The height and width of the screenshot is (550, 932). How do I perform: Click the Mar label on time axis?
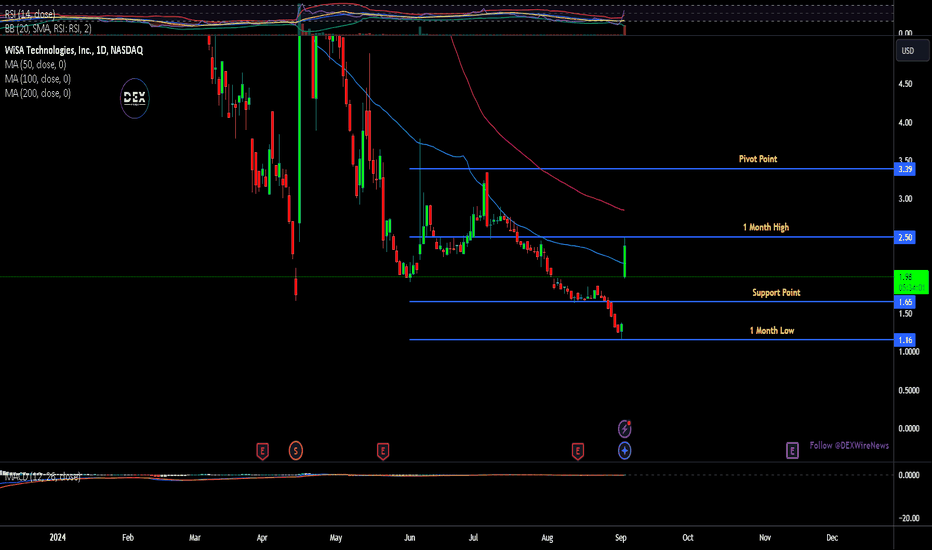click(194, 538)
